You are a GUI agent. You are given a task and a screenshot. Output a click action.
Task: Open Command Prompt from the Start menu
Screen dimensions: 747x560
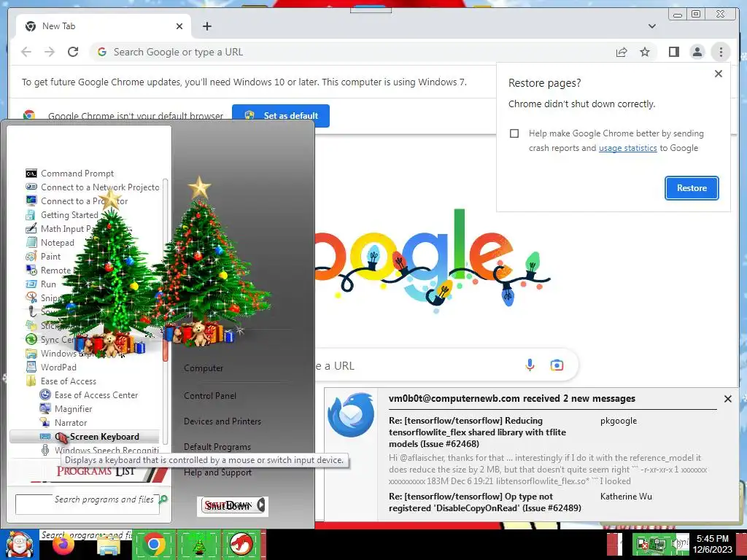pos(77,174)
